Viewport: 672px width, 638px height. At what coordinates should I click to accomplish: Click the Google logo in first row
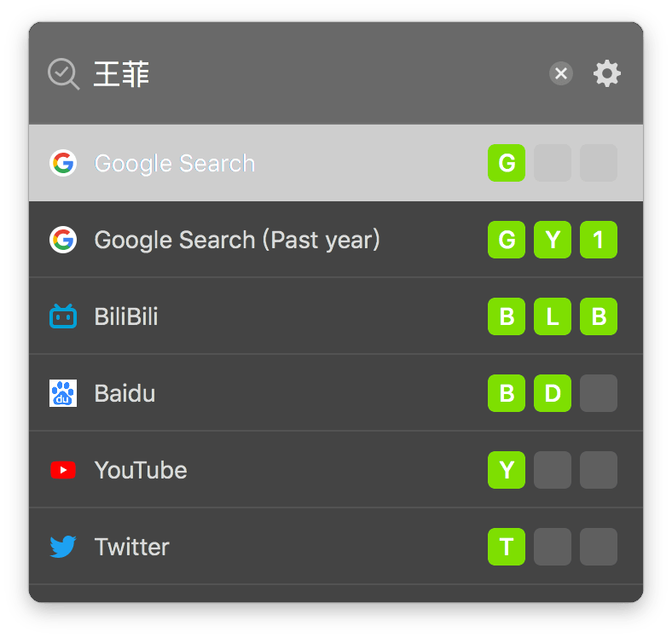[x=63, y=163]
